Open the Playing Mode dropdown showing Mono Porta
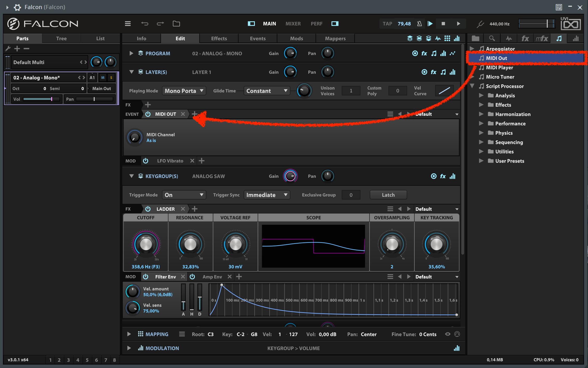Image resolution: width=588 pixels, height=368 pixels. tap(184, 91)
